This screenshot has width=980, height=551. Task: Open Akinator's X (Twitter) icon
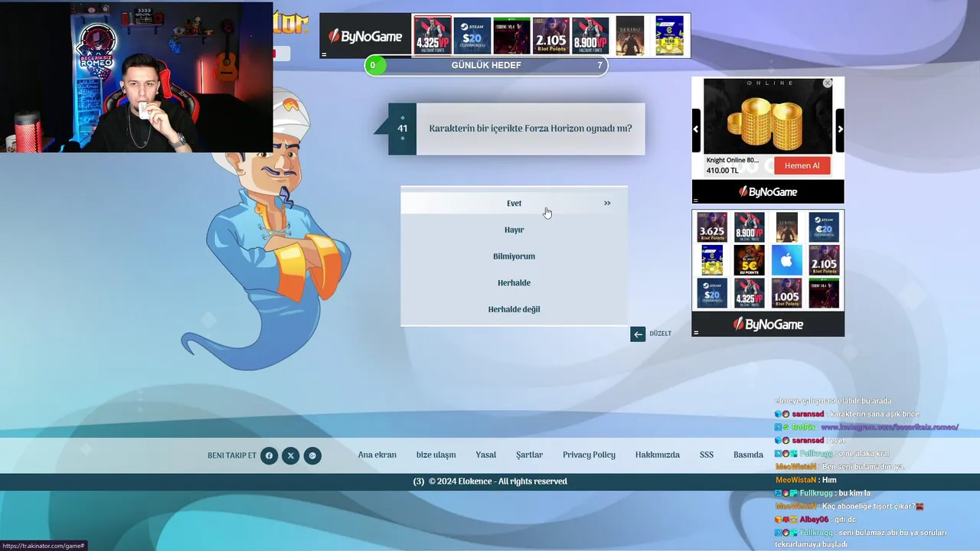pyautogui.click(x=290, y=455)
